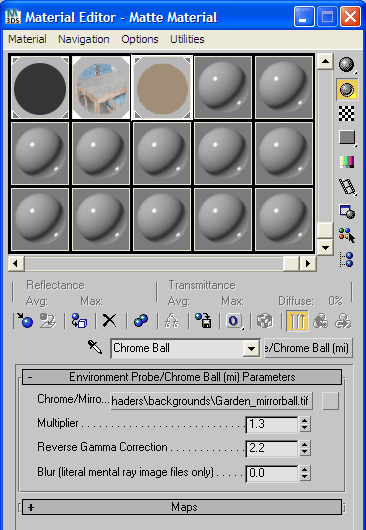Click the vertical scrollbar thumb beside samples
The width and height of the screenshot is (366, 530).
point(325,231)
